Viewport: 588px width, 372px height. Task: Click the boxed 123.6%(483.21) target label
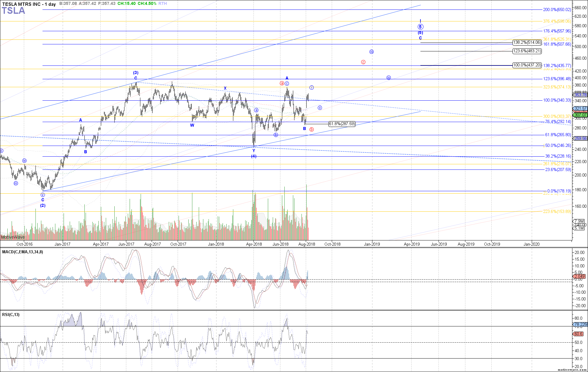(x=527, y=51)
